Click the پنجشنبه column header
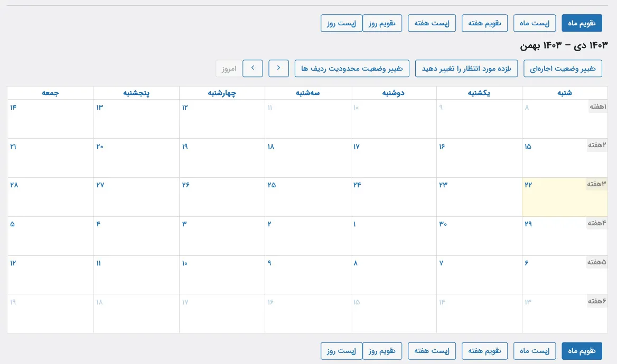 coord(136,93)
